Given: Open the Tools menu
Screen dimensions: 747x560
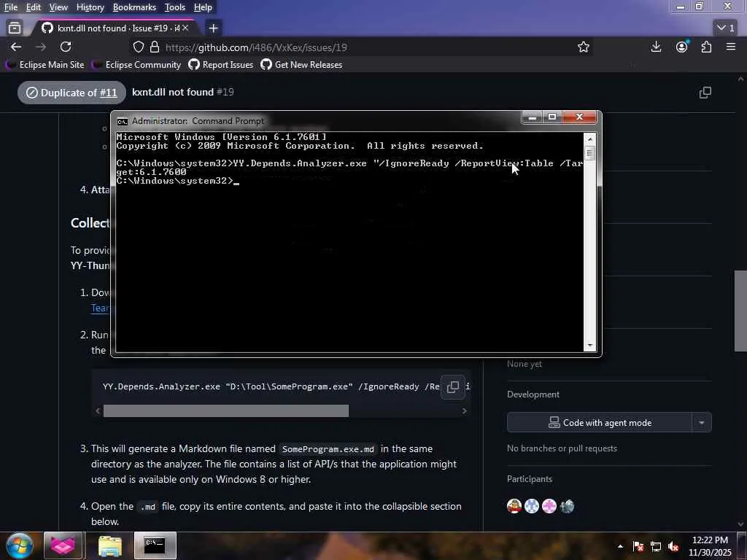Looking at the screenshot, I should pos(175,7).
